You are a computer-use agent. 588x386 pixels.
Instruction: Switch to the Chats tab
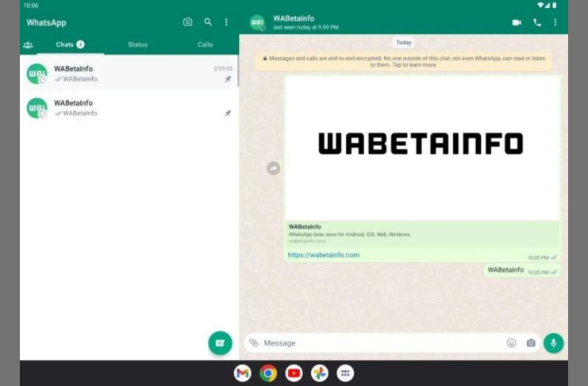click(x=70, y=44)
